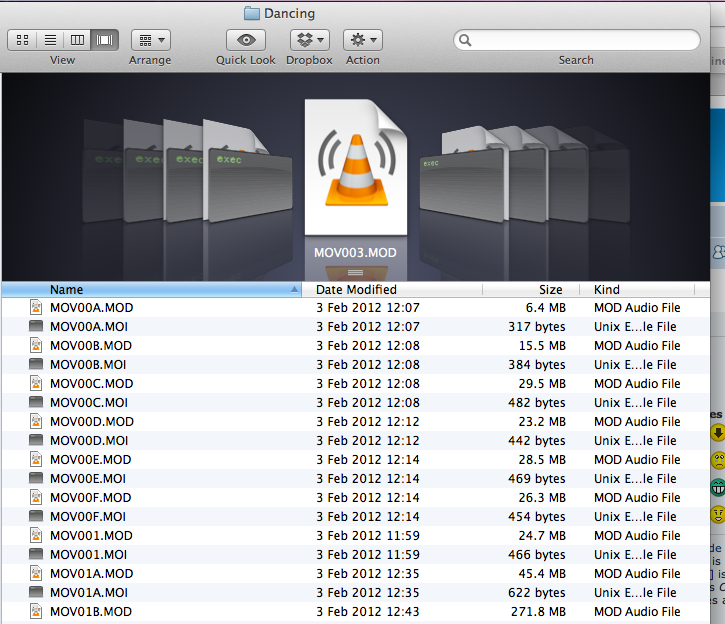Select file name MOV00D.MOI
This screenshot has height=624, width=725.
click(89, 440)
